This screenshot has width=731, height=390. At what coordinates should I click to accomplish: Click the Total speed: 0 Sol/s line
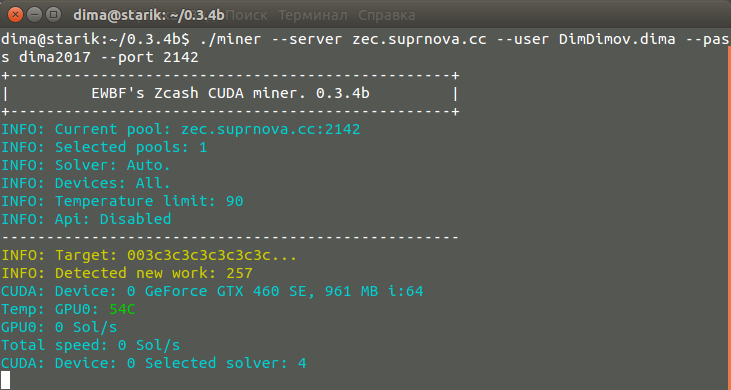click(x=90, y=345)
